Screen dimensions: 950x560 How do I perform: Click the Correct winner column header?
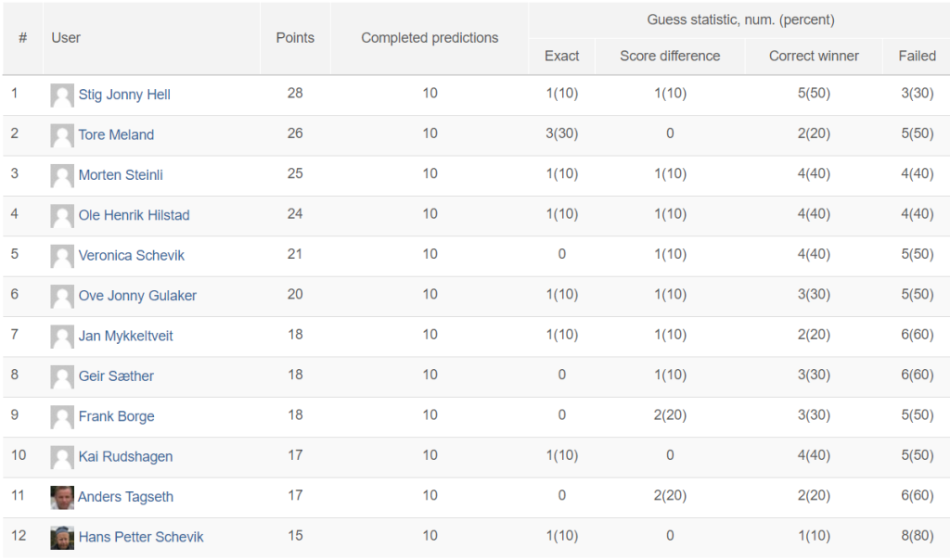pos(814,56)
